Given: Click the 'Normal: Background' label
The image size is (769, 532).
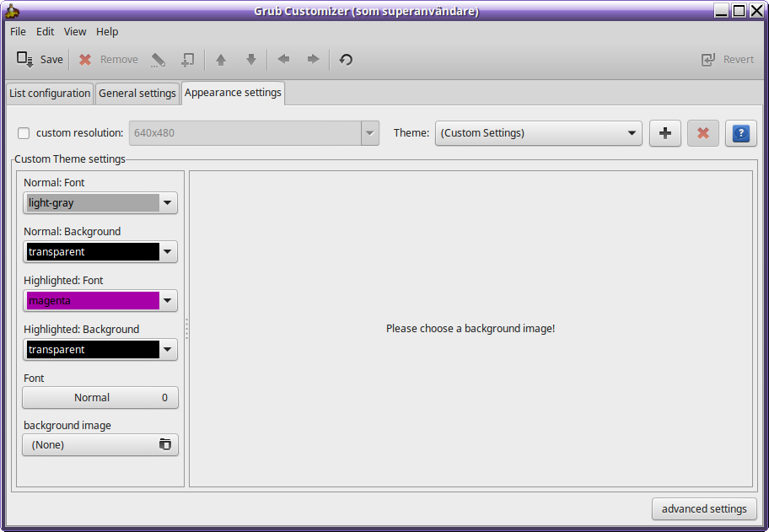Looking at the screenshot, I should click(x=73, y=231).
